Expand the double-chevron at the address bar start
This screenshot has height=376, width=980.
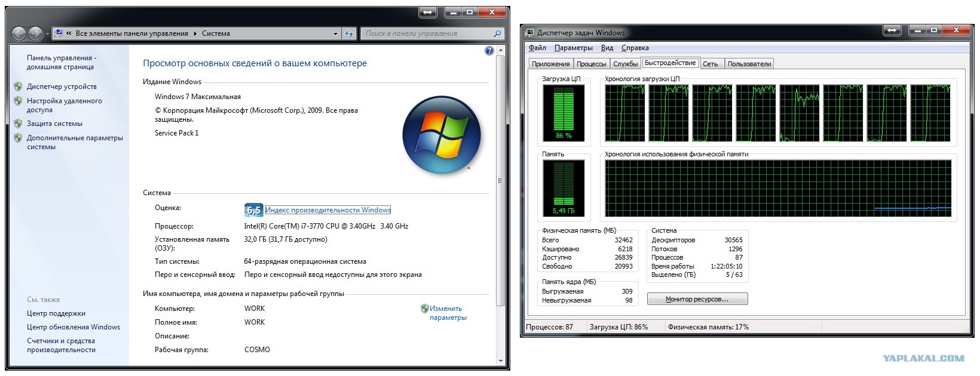pos(69,34)
